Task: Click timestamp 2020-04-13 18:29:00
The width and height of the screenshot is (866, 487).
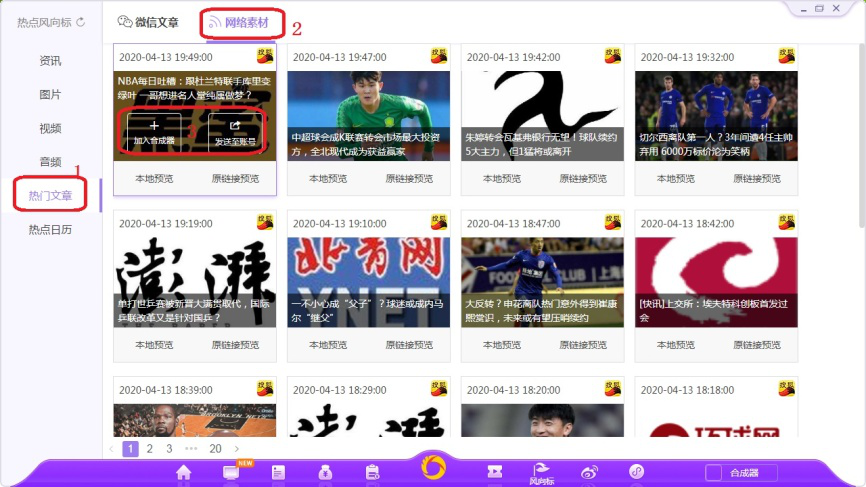Action: tap(340, 390)
